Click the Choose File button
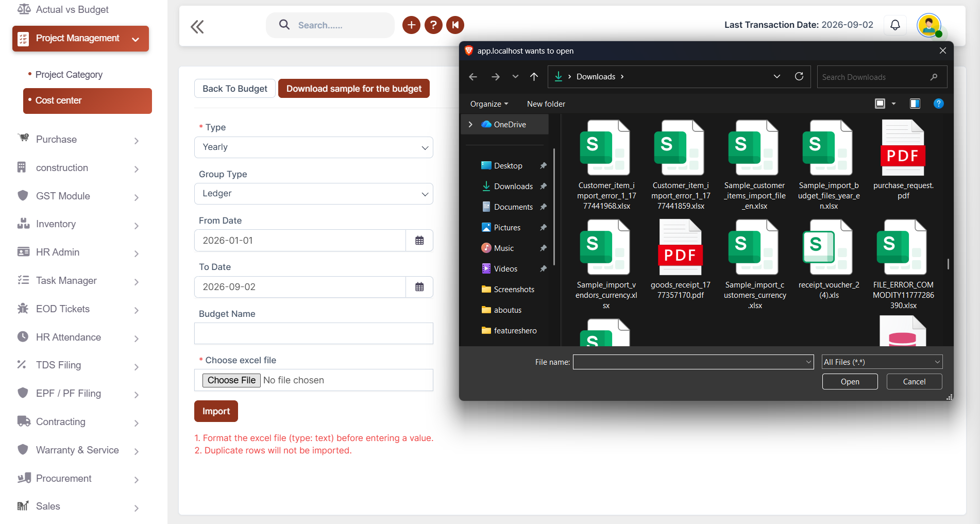Viewport: 980px width, 524px height. (231, 380)
